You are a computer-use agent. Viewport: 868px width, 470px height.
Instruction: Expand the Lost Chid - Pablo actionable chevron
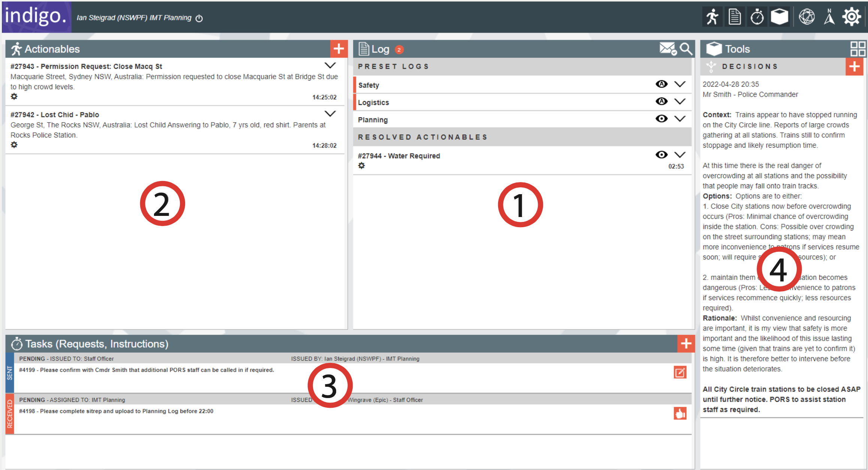pos(330,114)
